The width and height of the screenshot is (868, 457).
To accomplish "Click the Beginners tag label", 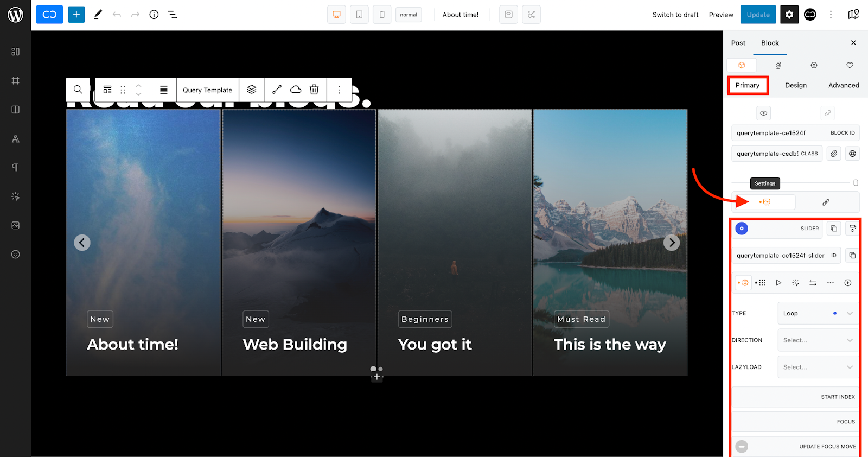I will point(425,319).
